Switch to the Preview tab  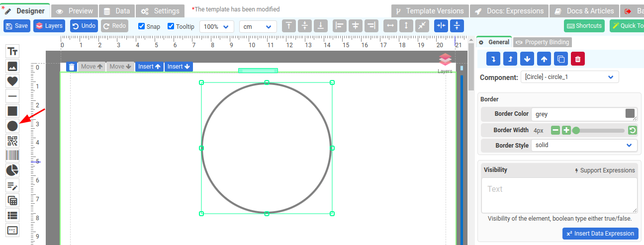coord(75,11)
